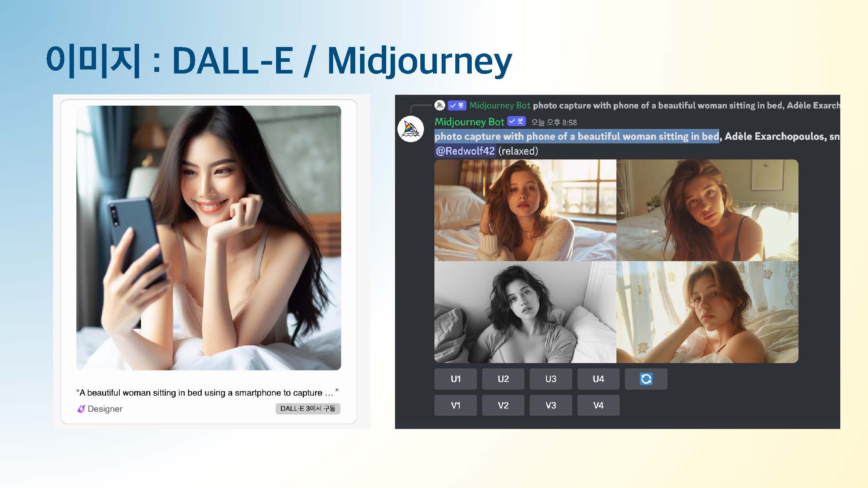Click the Designer logo icon
The height and width of the screenshot is (488, 868).
[81, 409]
